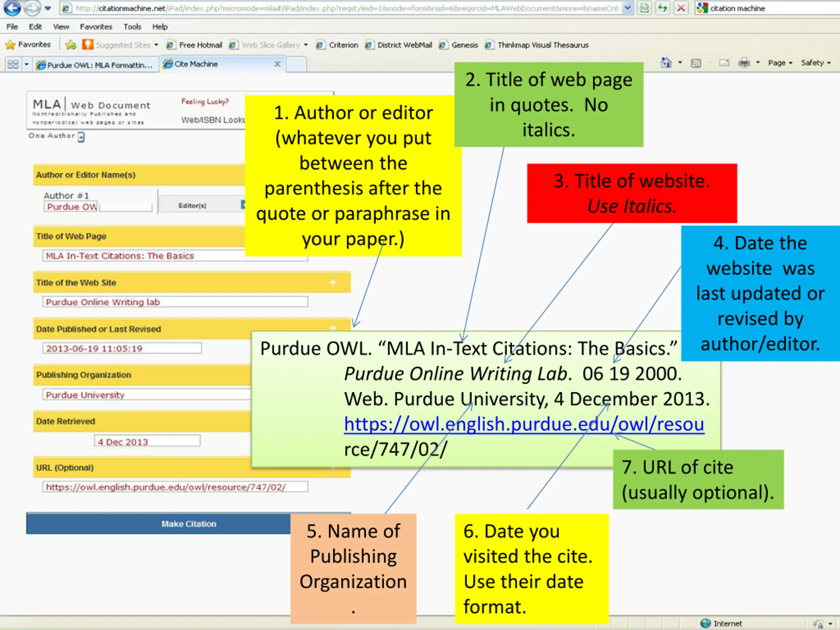Click the Date Retrieved input field
The image size is (840, 630).
(x=147, y=441)
